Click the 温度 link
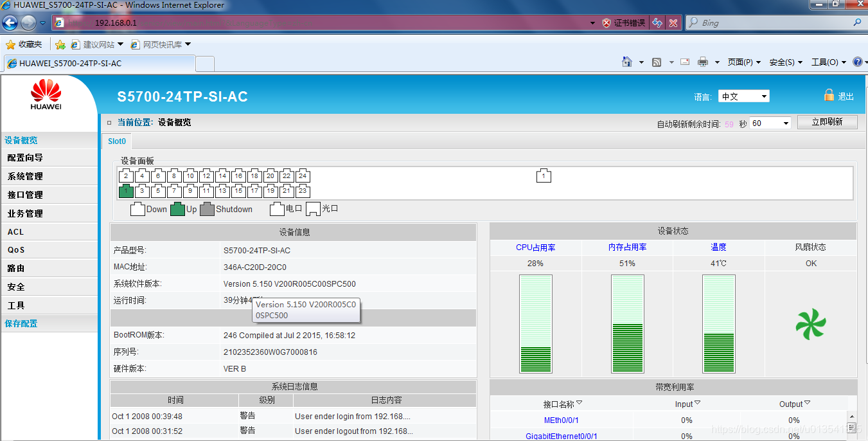This screenshot has height=441, width=868. (x=718, y=248)
